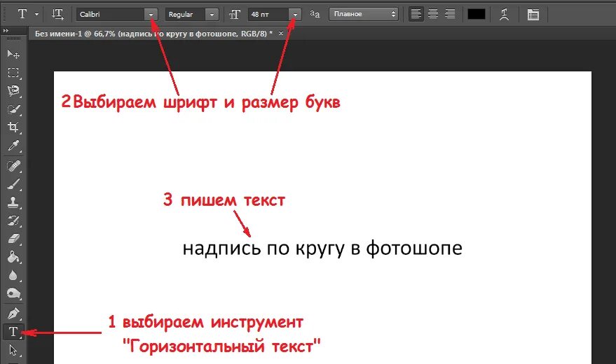This screenshot has height=364, width=616.
Task: Select the Sponge tool
Action: [x=13, y=293]
